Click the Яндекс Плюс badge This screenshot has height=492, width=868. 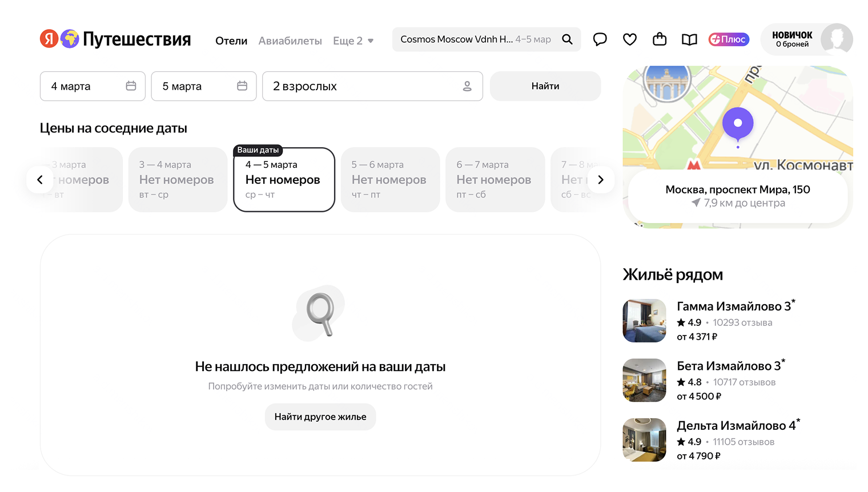tap(729, 39)
